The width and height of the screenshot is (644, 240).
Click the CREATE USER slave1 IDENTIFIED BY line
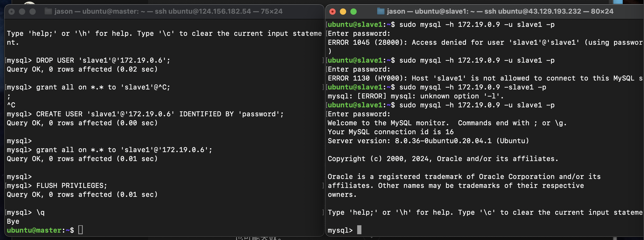pos(145,114)
